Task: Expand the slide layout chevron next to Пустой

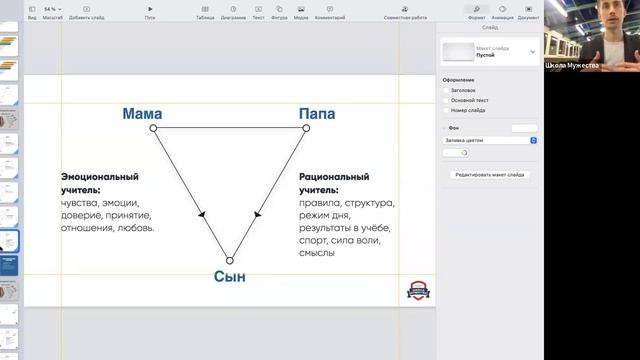Action: tap(532, 52)
